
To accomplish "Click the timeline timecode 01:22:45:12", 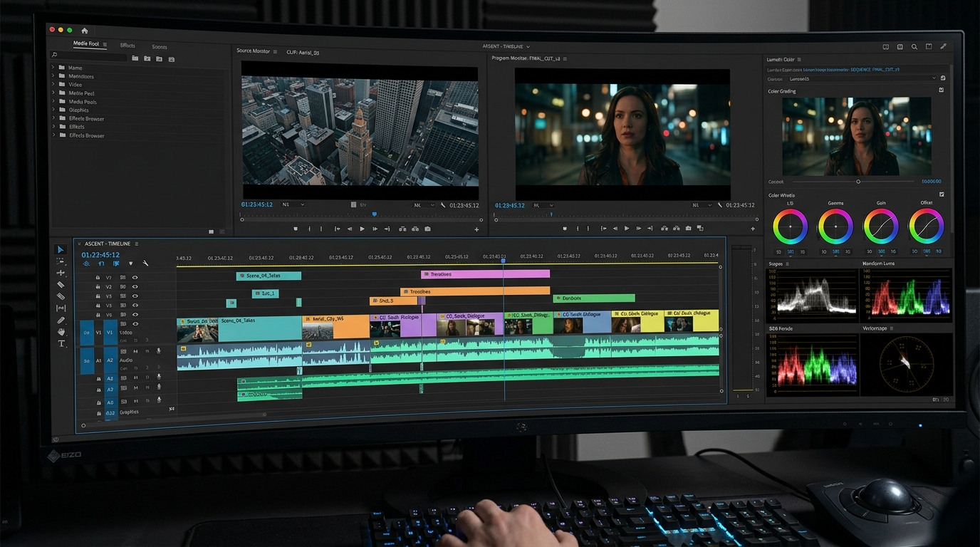I will point(100,254).
